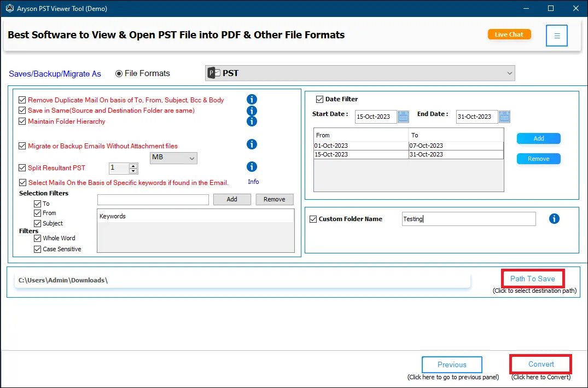Show info for Save in Same option
The height and width of the screenshot is (388, 588).
pos(252,111)
